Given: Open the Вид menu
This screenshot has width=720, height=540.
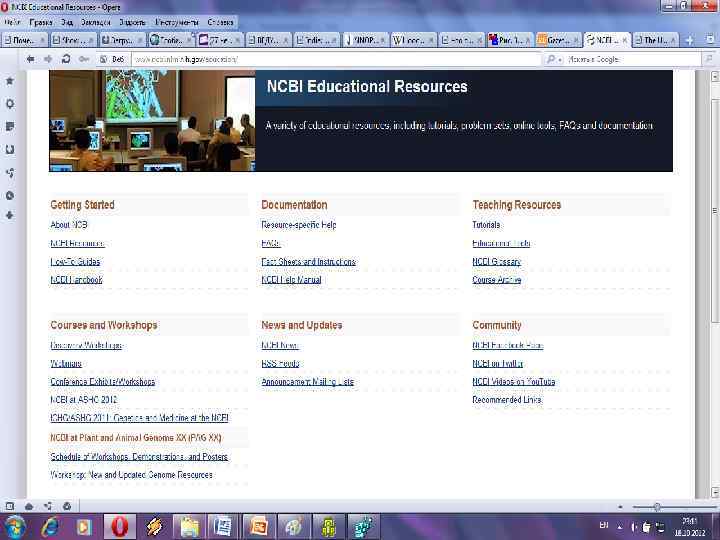Looking at the screenshot, I should [x=67, y=22].
